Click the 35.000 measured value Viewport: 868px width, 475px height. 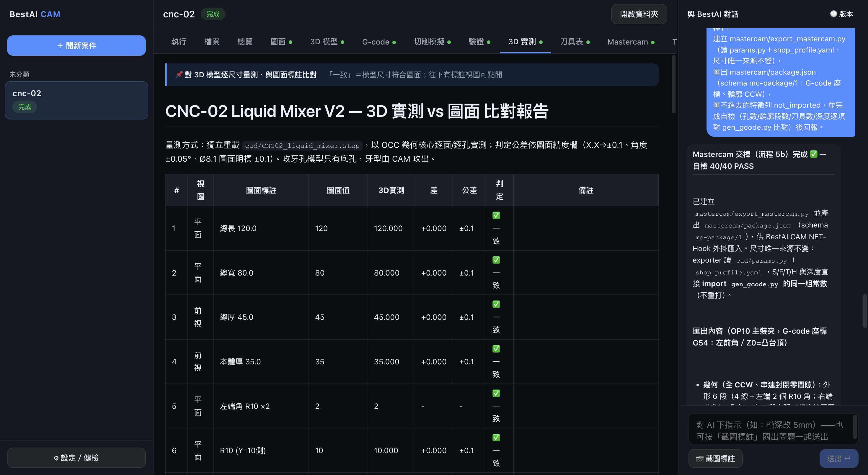pyautogui.click(x=386, y=361)
